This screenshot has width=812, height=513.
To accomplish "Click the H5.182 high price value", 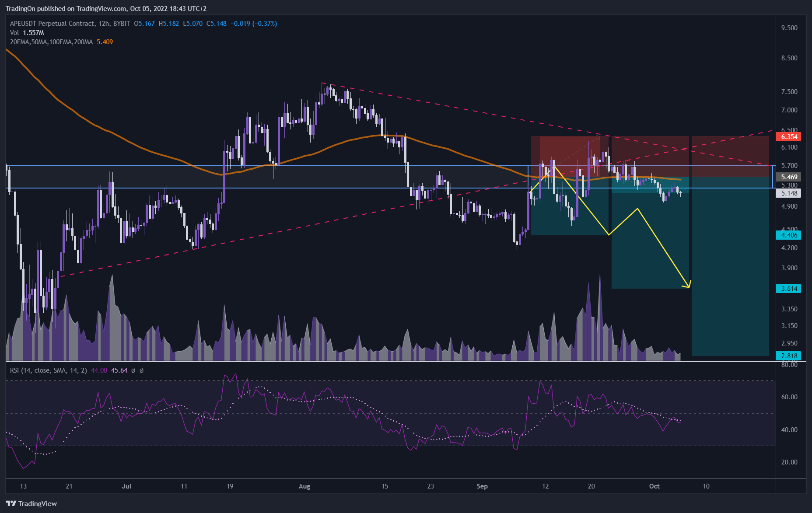I will point(169,24).
